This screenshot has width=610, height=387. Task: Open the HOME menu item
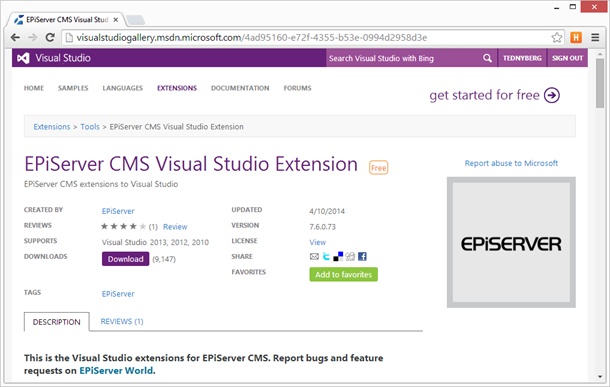(34, 88)
